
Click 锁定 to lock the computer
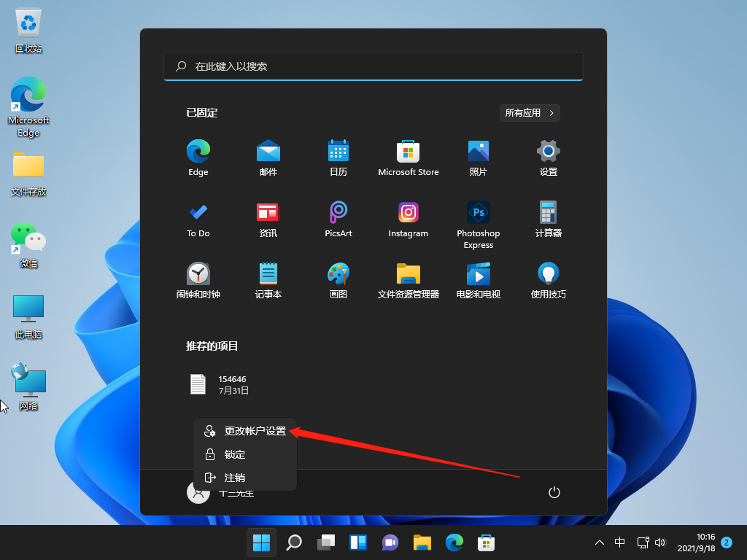(235, 454)
